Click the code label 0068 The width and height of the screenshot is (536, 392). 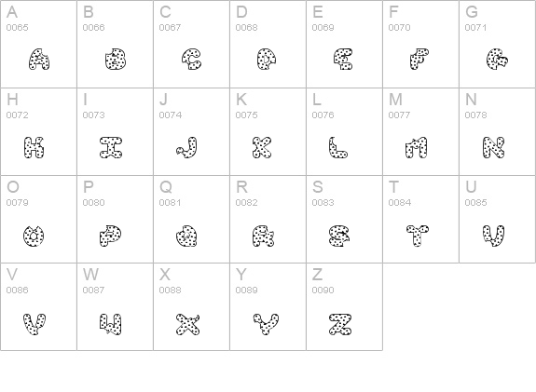[x=246, y=27]
